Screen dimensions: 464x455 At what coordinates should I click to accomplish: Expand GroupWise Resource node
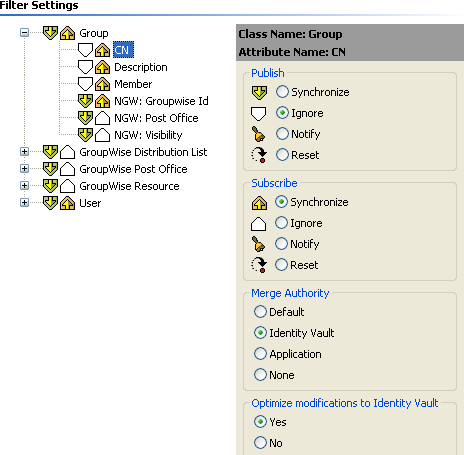click(x=24, y=186)
